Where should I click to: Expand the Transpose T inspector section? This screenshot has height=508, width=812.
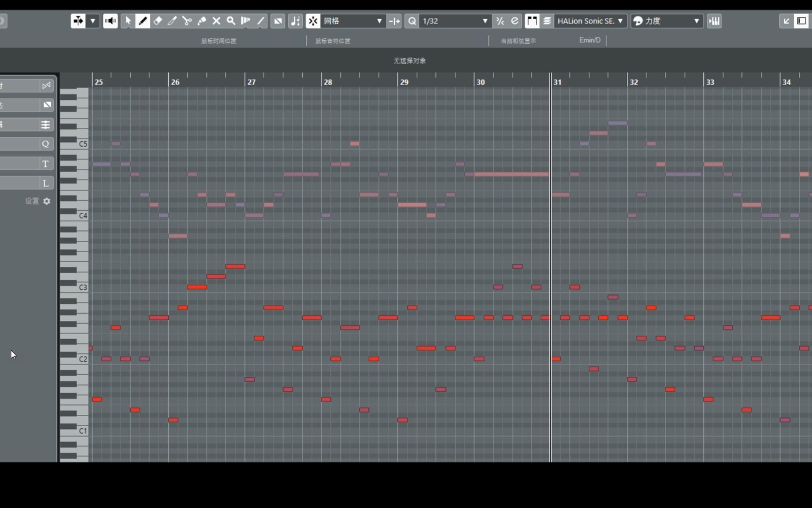point(46,164)
